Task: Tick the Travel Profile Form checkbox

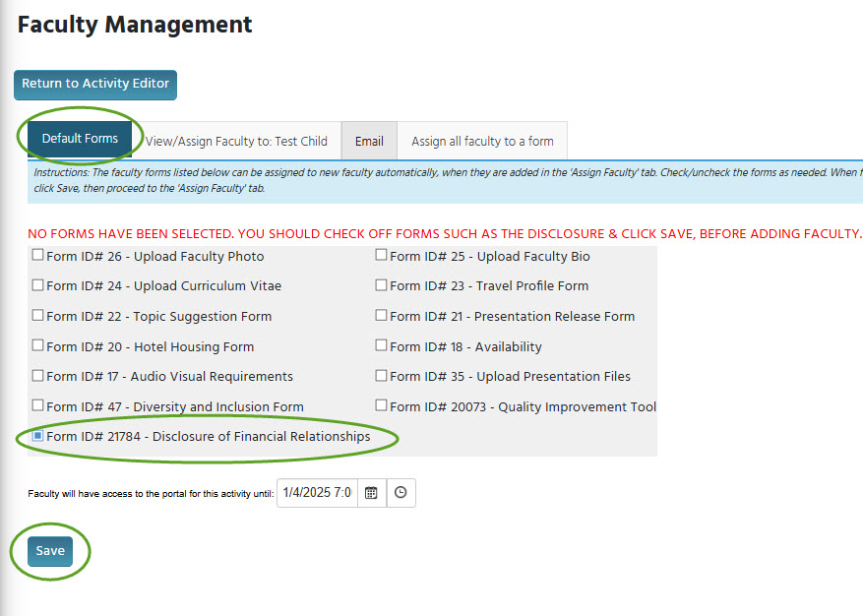Action: (381, 285)
